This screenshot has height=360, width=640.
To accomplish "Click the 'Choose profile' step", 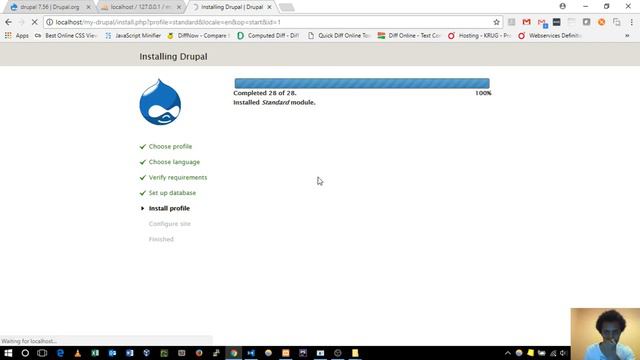I will pyautogui.click(x=170, y=146).
